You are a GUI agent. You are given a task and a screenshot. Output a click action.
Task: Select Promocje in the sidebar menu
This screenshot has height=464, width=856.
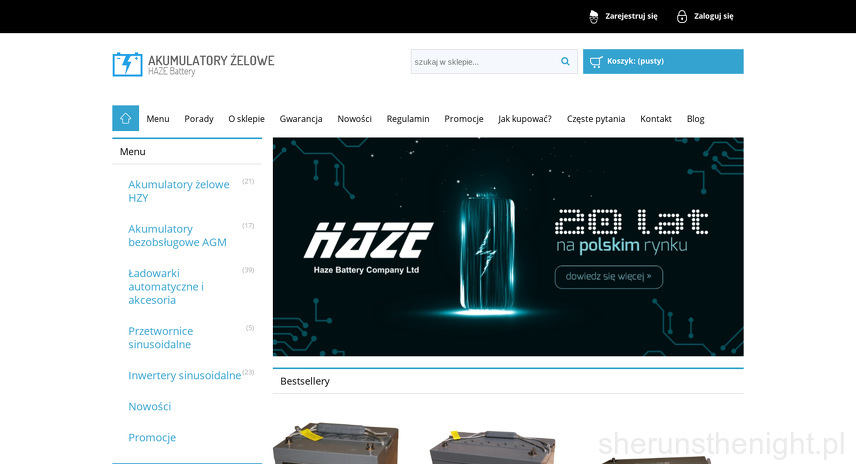(x=152, y=438)
